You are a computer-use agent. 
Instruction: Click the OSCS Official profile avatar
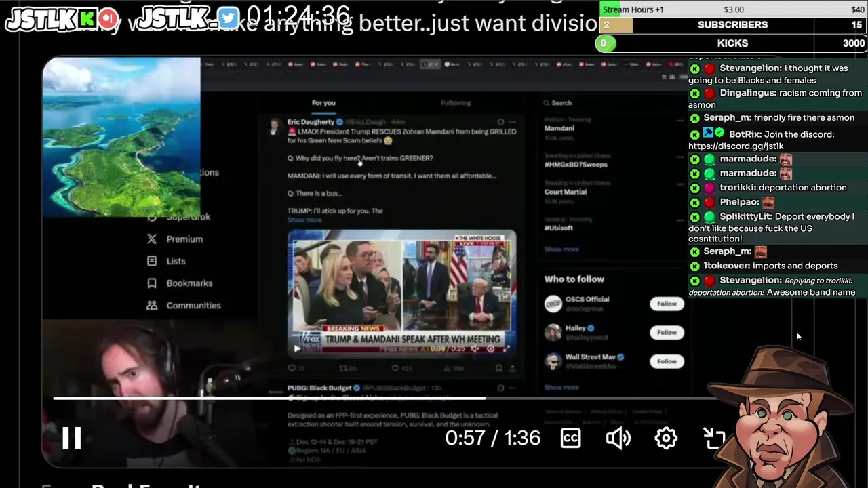553,304
